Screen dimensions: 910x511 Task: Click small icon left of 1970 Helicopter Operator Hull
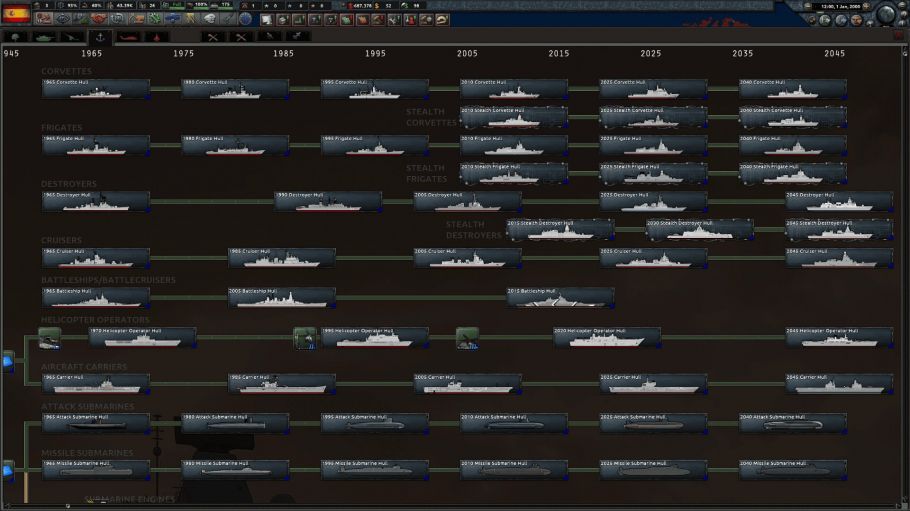pyautogui.click(x=49, y=338)
